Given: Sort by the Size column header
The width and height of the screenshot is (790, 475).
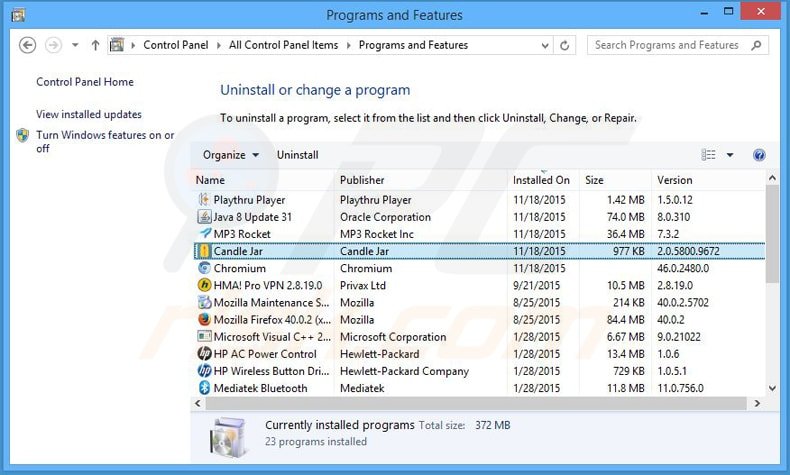Looking at the screenshot, I should [x=615, y=180].
